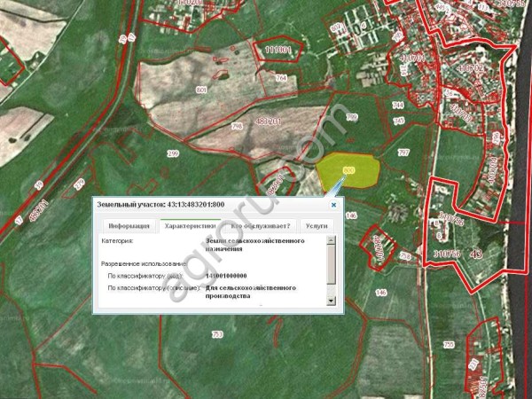The height and width of the screenshot is (399, 532).
Task: Open the Информация tab
Action: click(129, 225)
